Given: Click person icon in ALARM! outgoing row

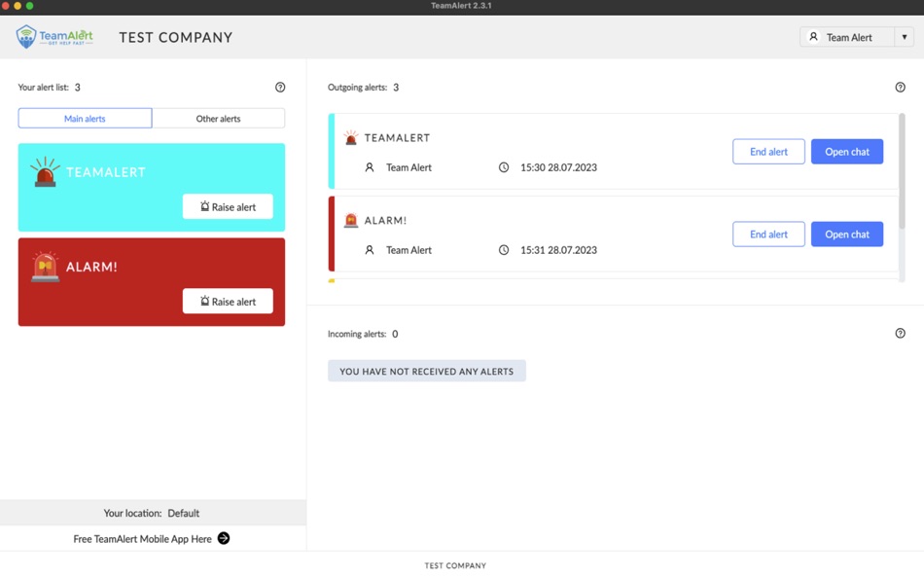Looking at the screenshot, I should (x=370, y=250).
